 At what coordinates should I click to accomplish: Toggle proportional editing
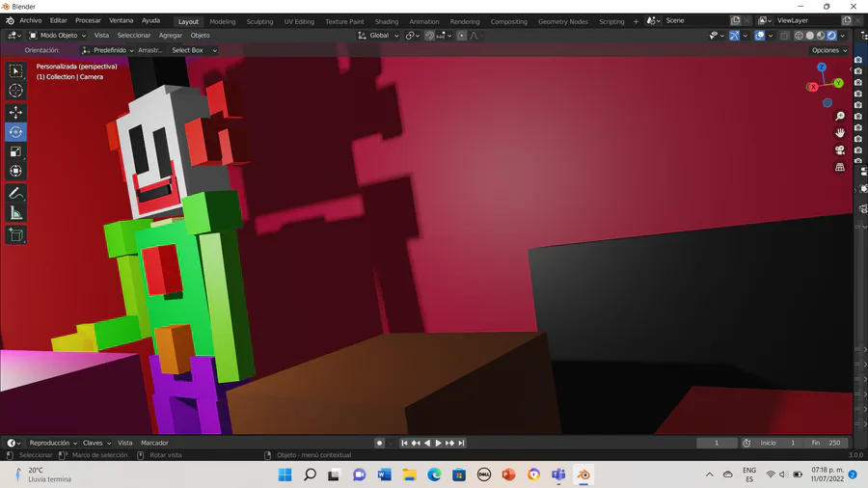coord(462,36)
